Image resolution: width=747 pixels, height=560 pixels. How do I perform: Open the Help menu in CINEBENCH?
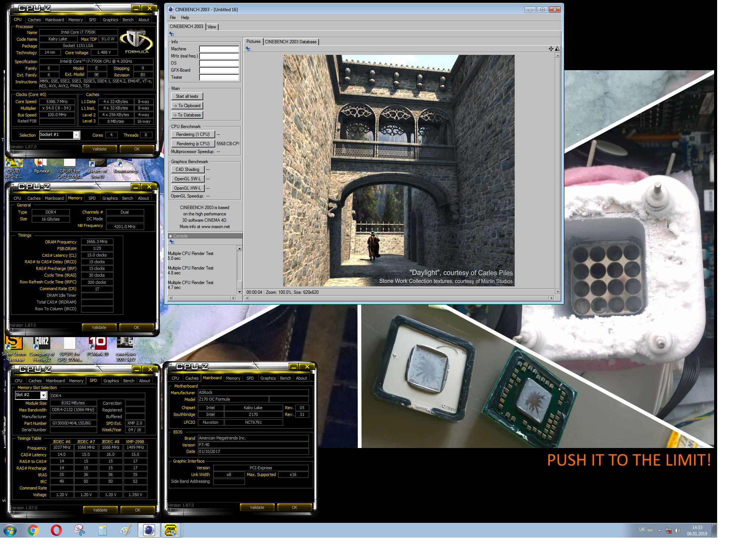[185, 18]
